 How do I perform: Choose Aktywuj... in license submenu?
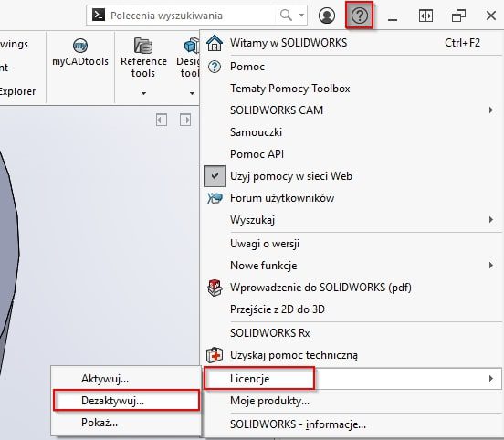(x=126, y=379)
